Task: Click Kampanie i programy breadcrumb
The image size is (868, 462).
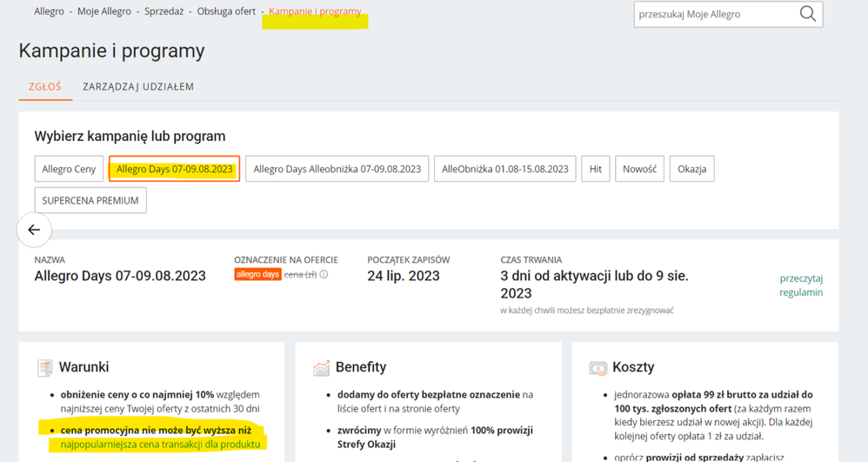Action: point(315,11)
